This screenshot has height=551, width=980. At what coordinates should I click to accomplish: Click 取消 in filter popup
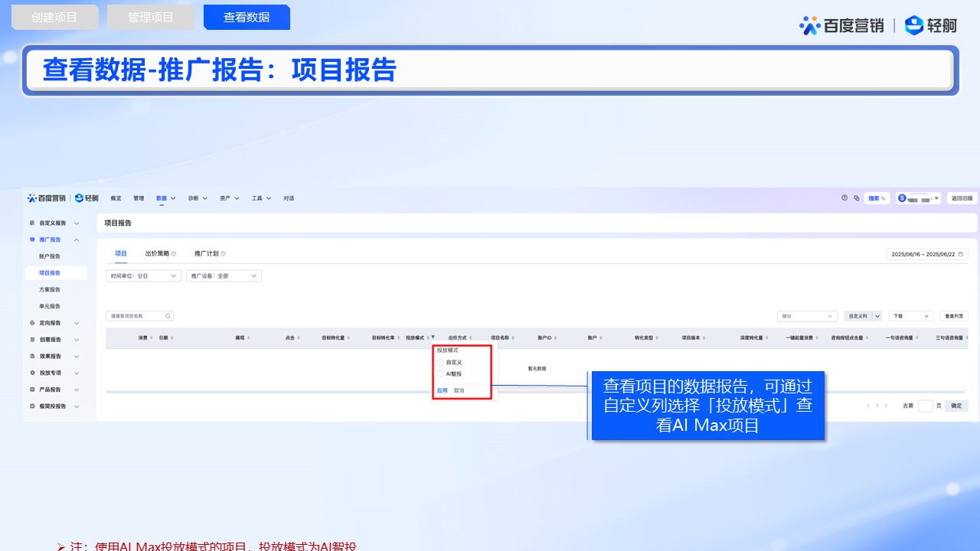[459, 390]
